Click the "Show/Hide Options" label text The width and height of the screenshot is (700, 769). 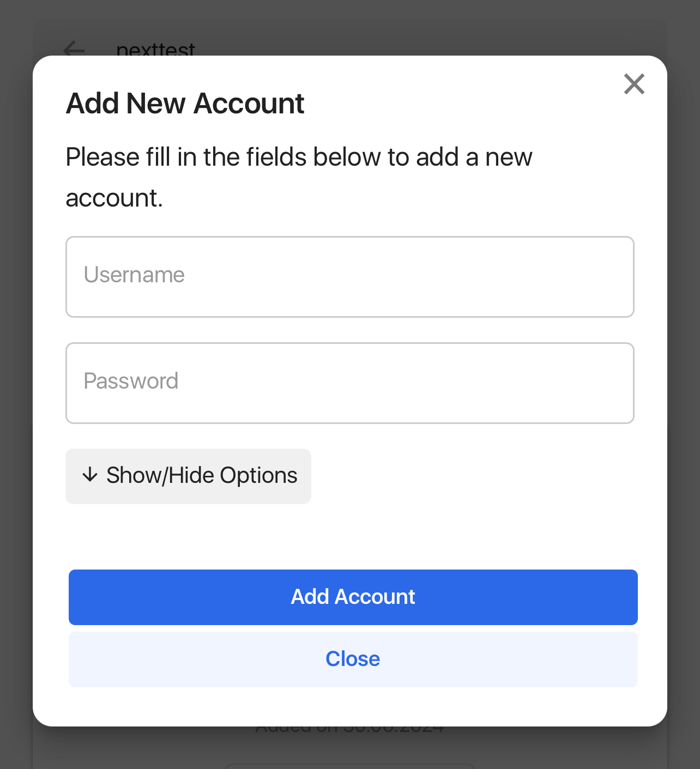pos(202,476)
